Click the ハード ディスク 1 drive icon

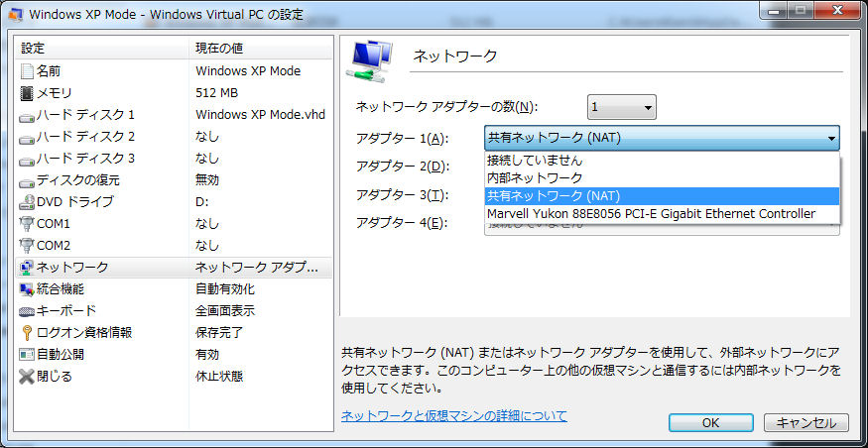(27, 116)
